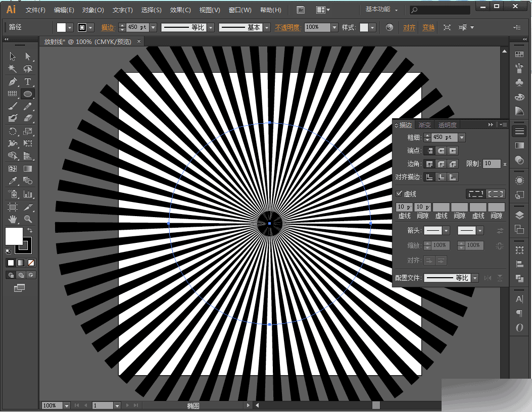Select the Gradient tool
The image size is (532, 412).
point(28,169)
